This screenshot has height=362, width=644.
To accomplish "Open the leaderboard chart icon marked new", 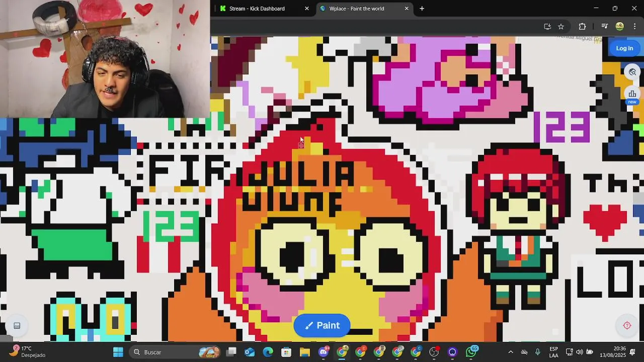I will (x=632, y=94).
